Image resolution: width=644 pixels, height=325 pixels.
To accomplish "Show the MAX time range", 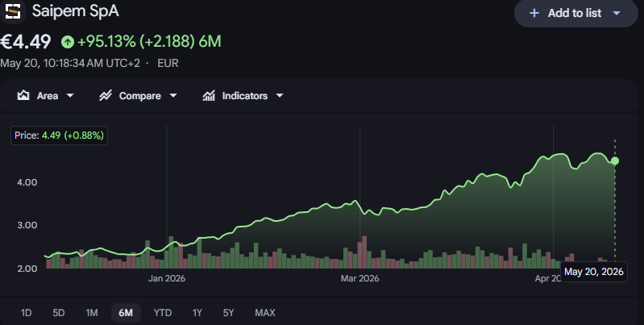I will tap(265, 313).
